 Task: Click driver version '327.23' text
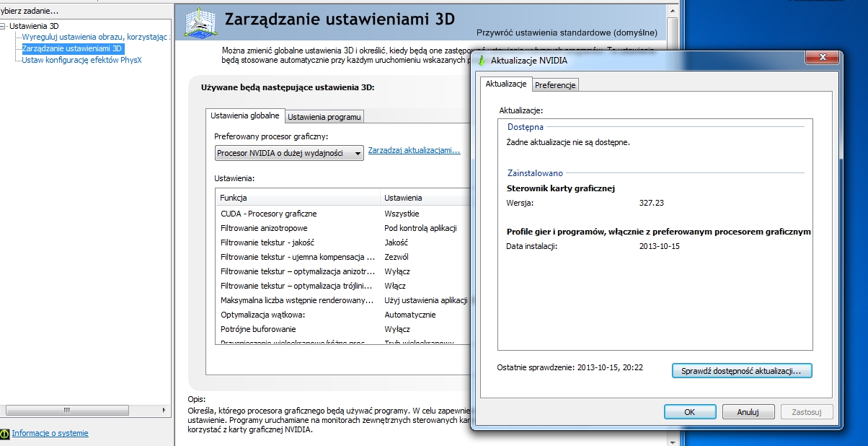[x=651, y=203]
